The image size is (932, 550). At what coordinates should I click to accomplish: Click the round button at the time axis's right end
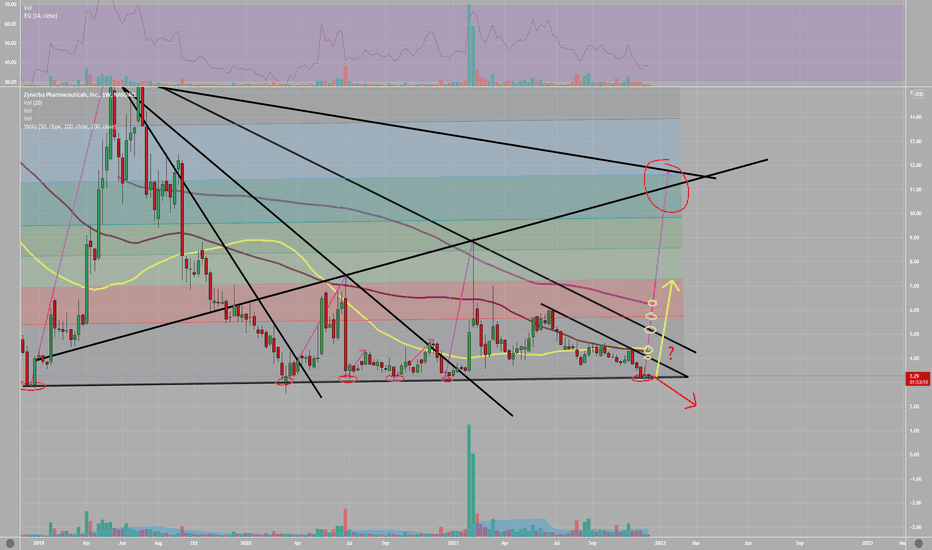(x=919, y=543)
